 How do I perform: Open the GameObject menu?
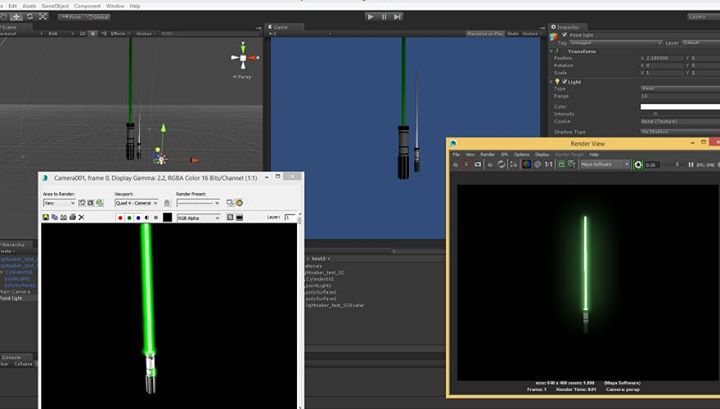click(54, 5)
